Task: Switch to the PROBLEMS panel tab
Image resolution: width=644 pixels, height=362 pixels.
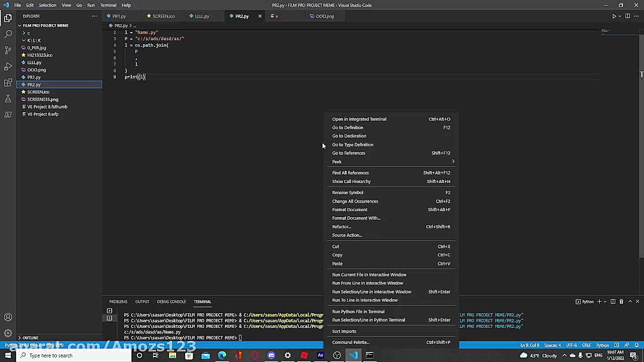Action: click(x=118, y=302)
